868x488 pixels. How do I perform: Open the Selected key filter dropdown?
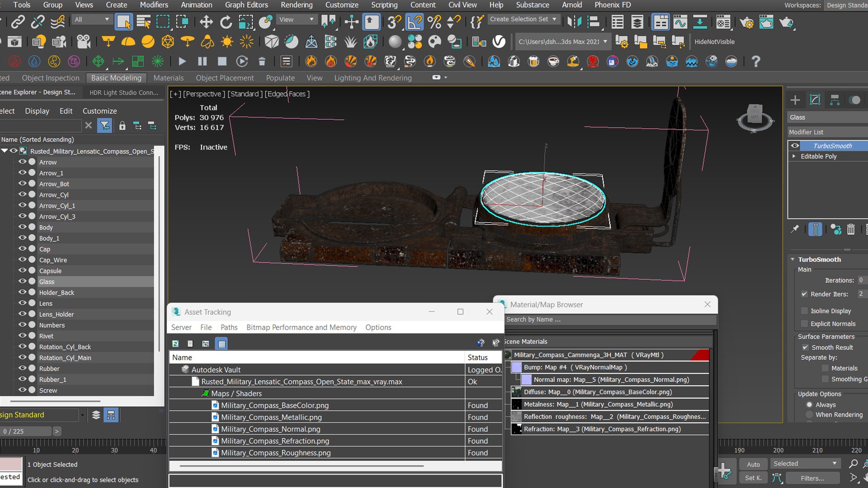click(805, 464)
